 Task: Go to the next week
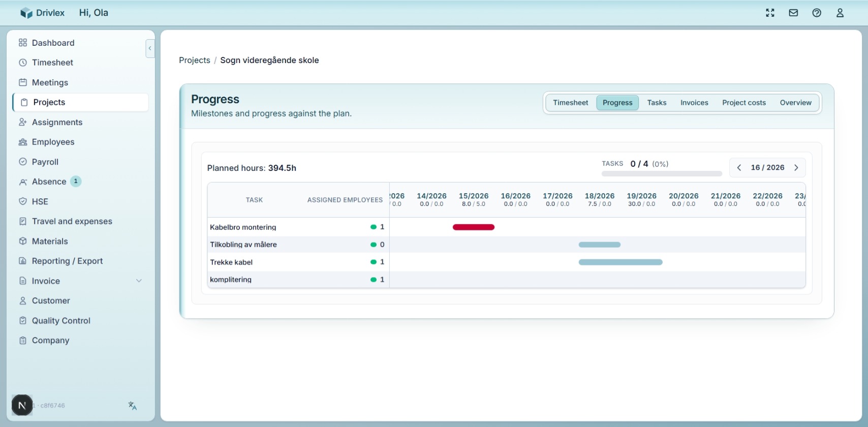pos(796,168)
